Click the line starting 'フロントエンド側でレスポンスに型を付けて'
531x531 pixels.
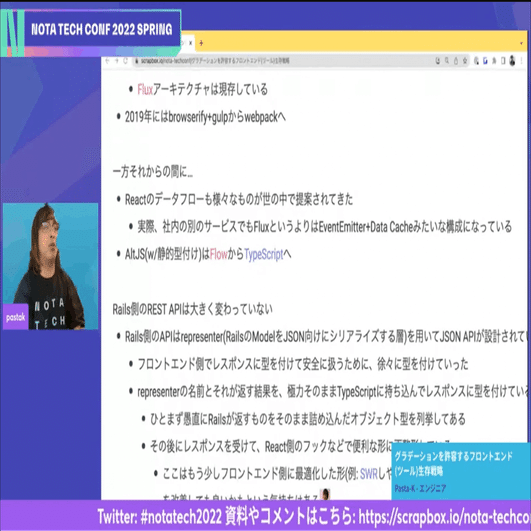pos(303,364)
